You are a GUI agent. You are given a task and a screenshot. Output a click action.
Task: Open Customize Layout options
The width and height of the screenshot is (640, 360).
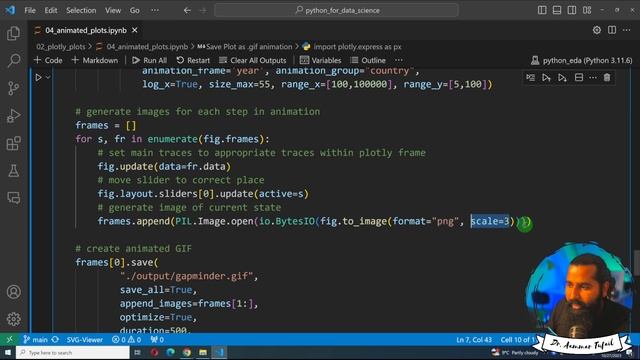click(587, 10)
